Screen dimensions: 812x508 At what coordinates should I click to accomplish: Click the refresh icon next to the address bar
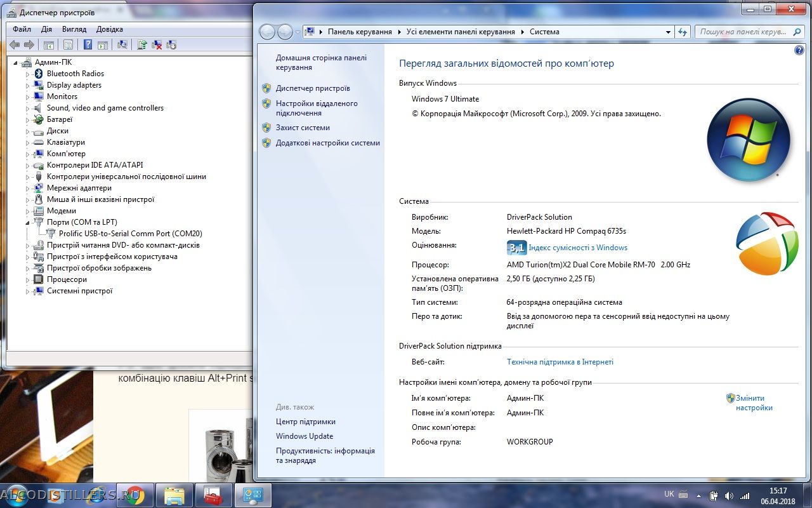tap(683, 32)
